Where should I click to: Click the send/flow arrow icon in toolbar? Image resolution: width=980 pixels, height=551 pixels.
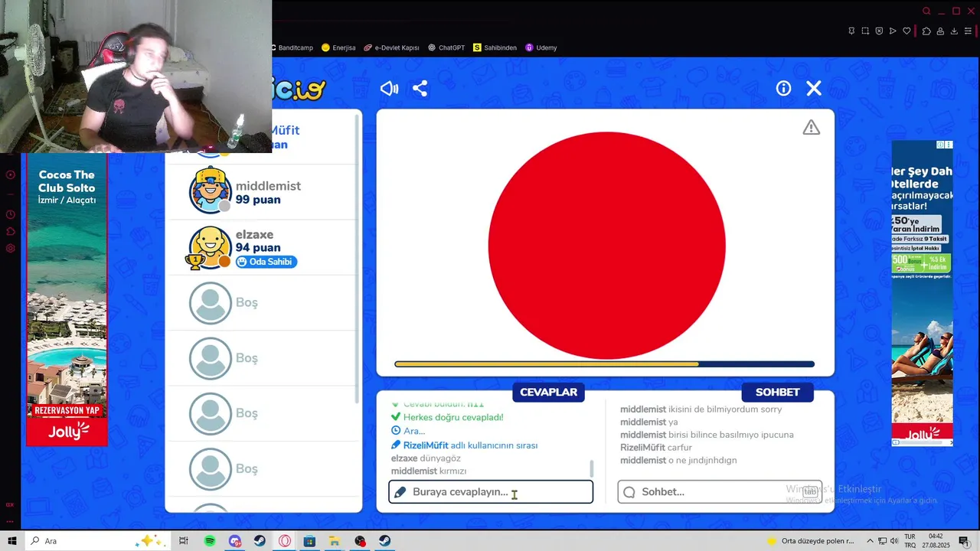(x=893, y=31)
